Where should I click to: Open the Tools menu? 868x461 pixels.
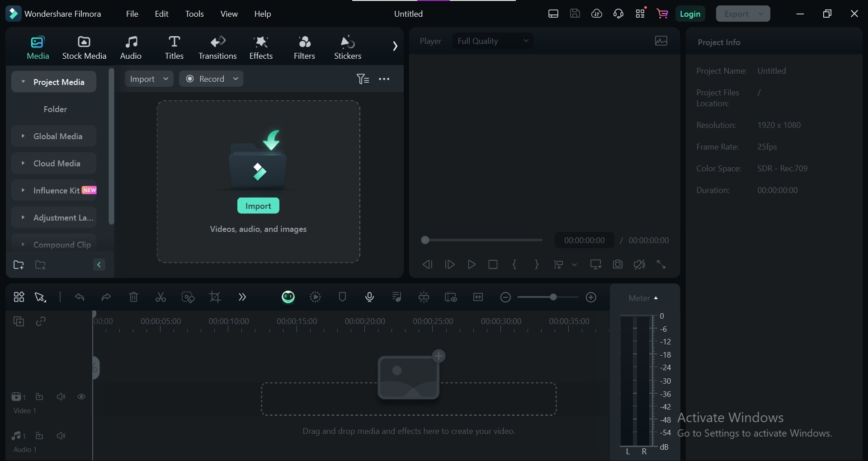194,14
